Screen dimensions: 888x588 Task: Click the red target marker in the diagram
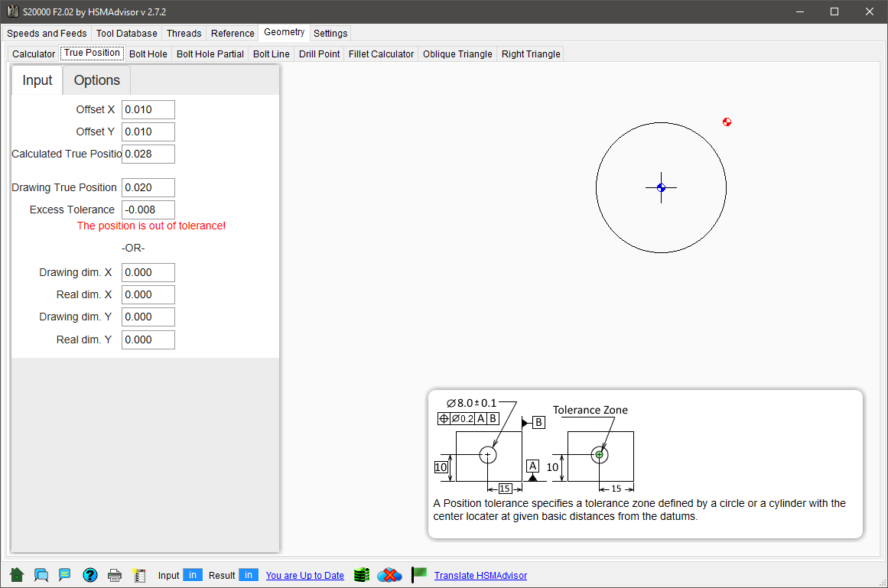727,122
